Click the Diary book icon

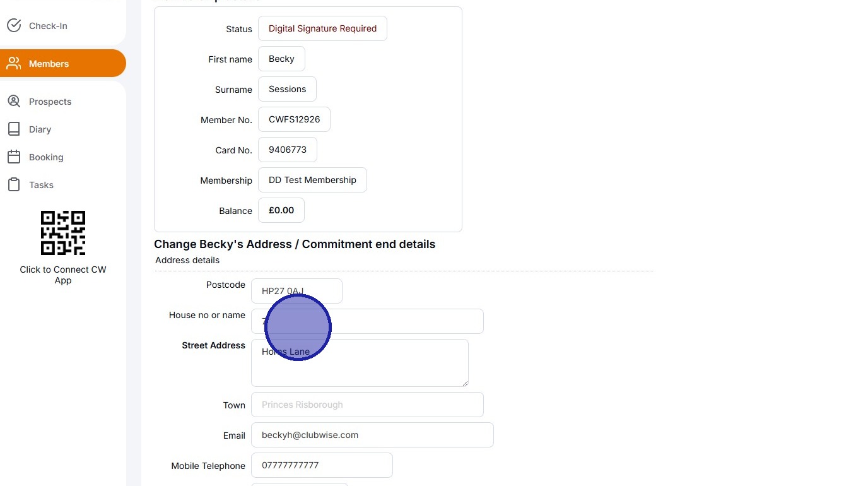14,129
